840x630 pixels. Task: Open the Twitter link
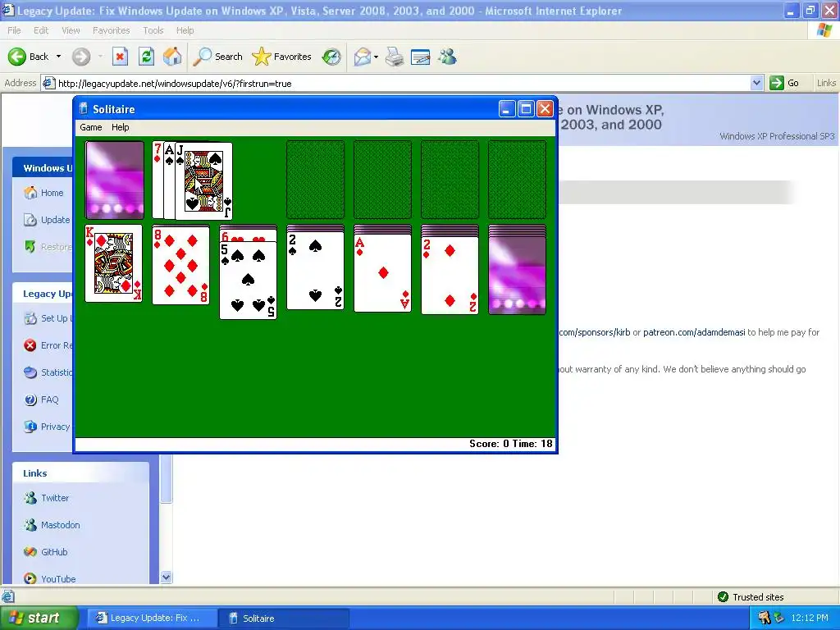[x=46, y=498]
